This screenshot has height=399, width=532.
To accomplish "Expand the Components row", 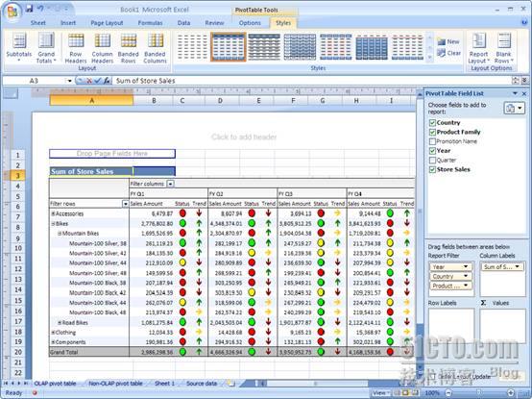I will click(x=53, y=342).
